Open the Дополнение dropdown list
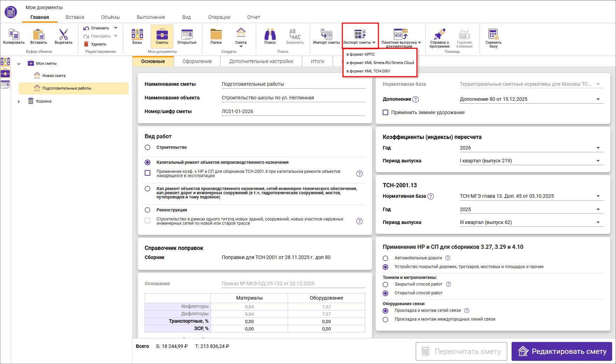Screen dimensions: 616x364 pyautogui.click(x=598, y=99)
